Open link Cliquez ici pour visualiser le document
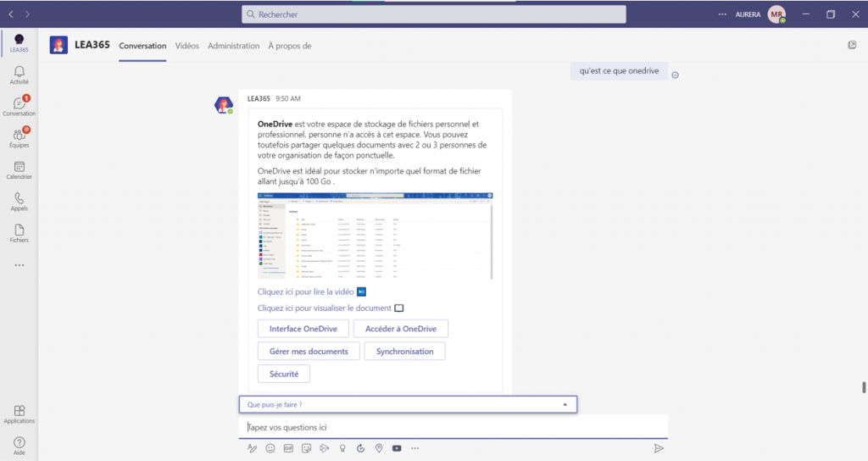The height and width of the screenshot is (461, 868). (x=325, y=308)
